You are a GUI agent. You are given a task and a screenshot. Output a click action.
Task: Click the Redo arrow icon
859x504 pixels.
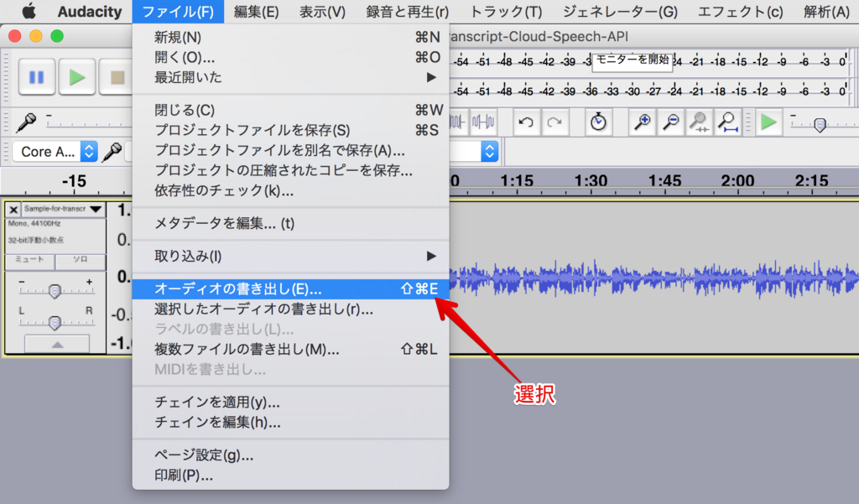coord(554,122)
